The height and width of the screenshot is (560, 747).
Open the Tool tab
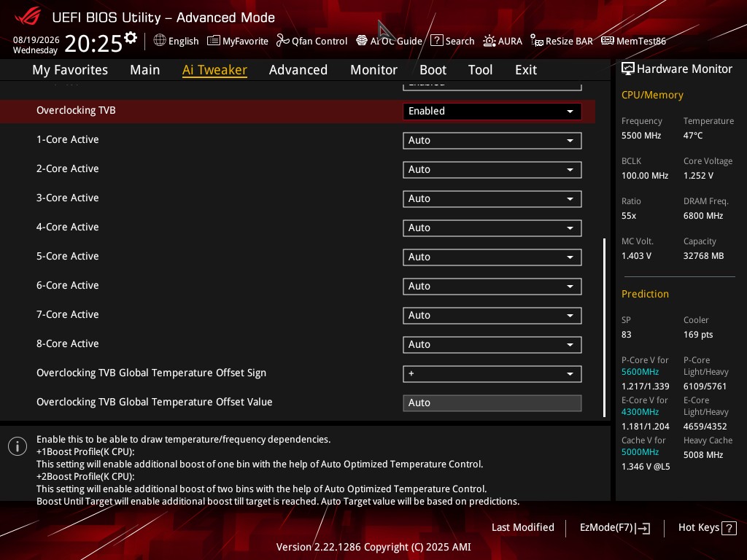point(480,70)
